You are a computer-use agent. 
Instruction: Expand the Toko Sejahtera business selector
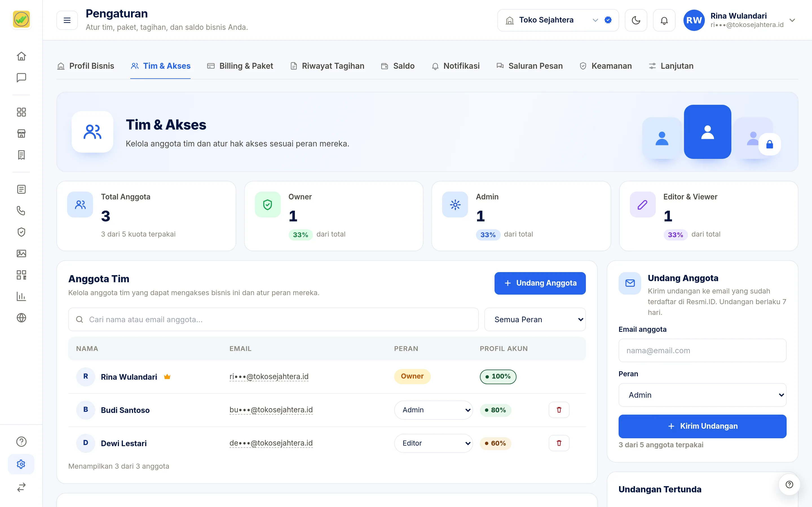coord(558,21)
